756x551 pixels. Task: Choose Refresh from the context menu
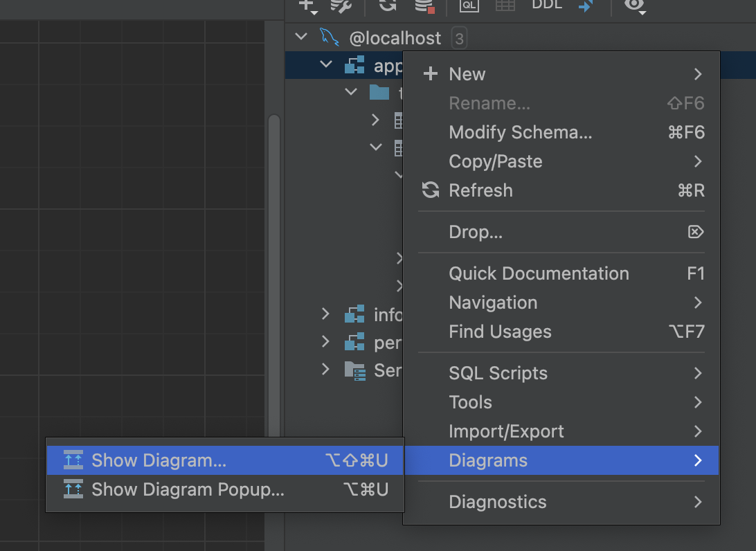coord(561,190)
